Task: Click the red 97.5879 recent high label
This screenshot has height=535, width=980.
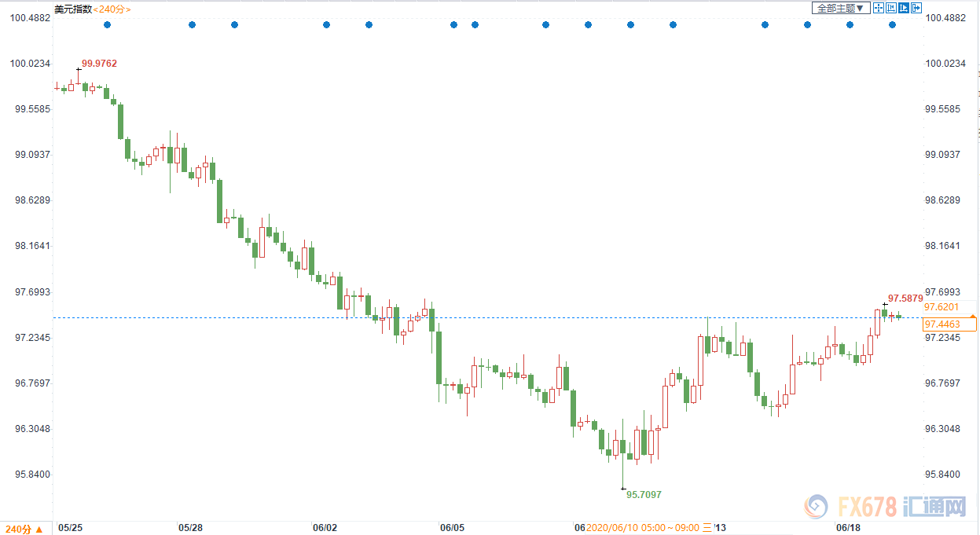Action: coord(905,299)
